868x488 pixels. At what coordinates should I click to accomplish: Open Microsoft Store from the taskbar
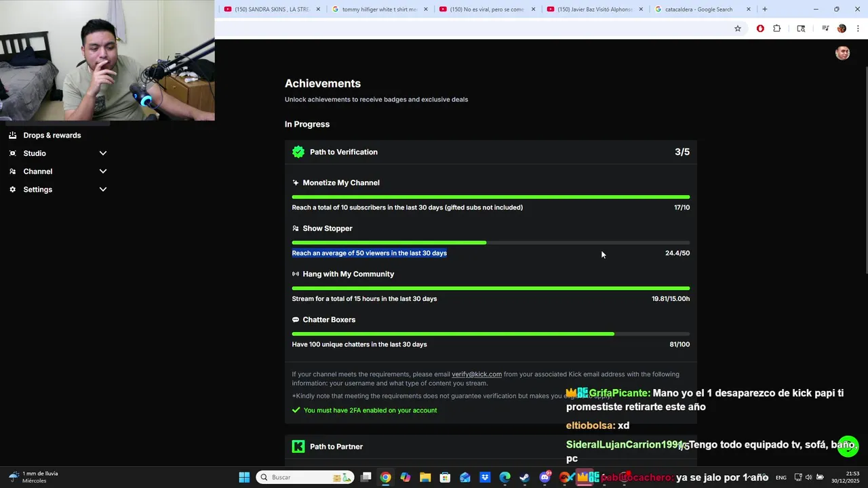(x=445, y=477)
